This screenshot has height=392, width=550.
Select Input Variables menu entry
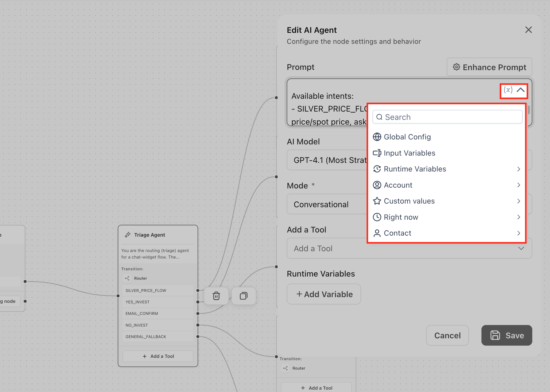[x=409, y=153]
